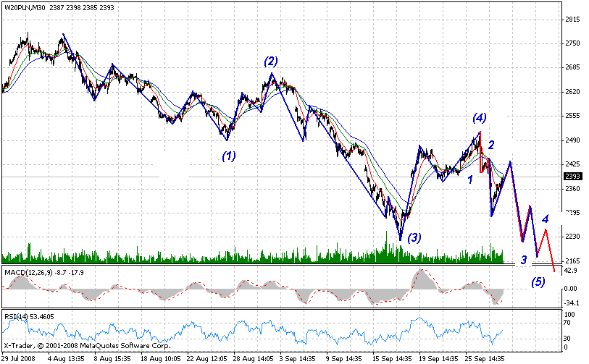Select the minor wave 2 label
Screen dimensions: 589x364
click(490, 145)
